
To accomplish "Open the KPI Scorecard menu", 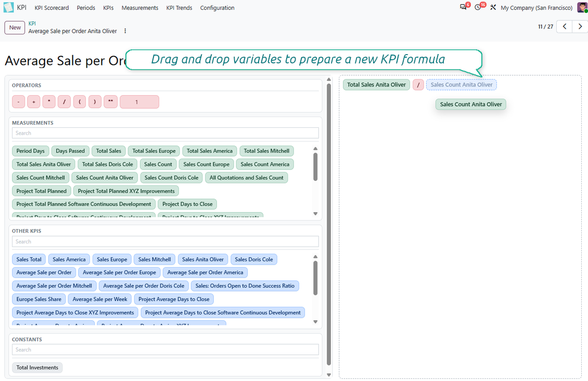I will point(52,8).
